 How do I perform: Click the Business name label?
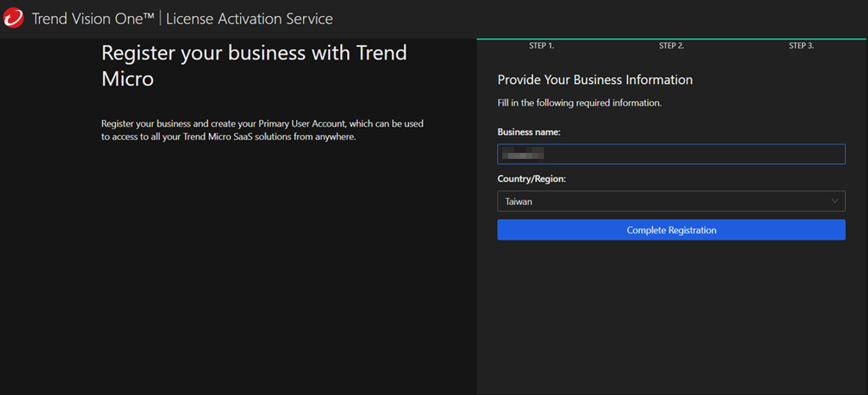[x=528, y=132]
